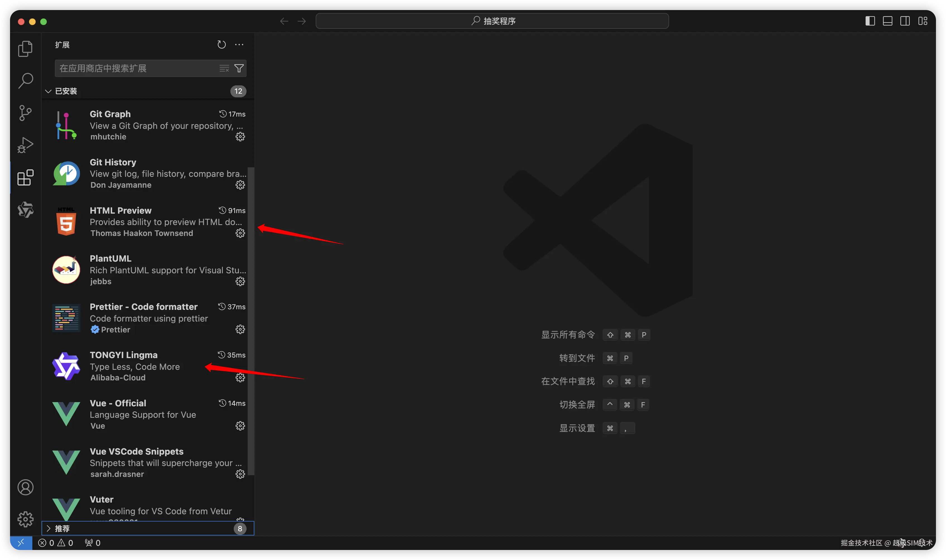The image size is (946, 560).
Task: Open the Manage gear in activity bar
Action: [x=25, y=519]
